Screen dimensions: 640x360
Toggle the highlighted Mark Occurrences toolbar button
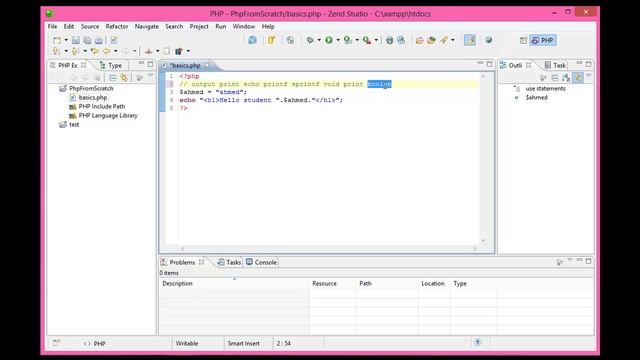[x=470, y=40]
